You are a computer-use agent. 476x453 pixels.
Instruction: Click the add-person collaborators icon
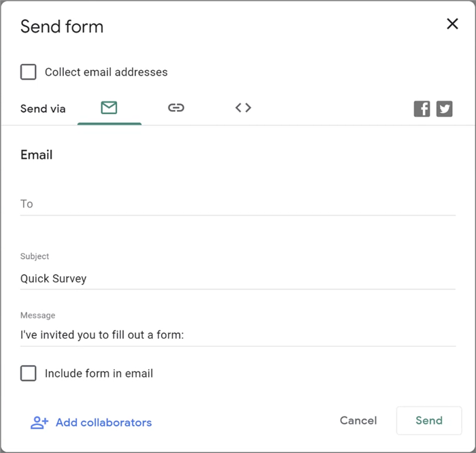(x=39, y=422)
